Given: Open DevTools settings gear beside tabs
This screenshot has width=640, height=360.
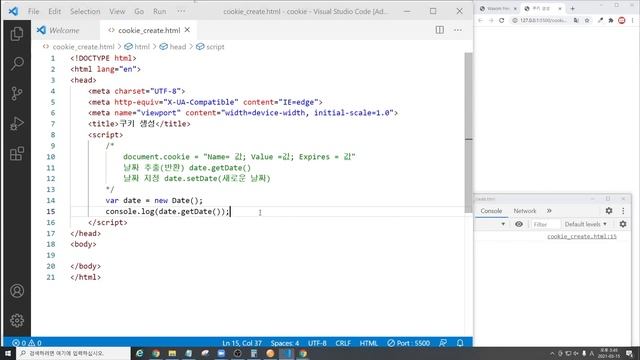Looking at the screenshot, I should [609, 211].
